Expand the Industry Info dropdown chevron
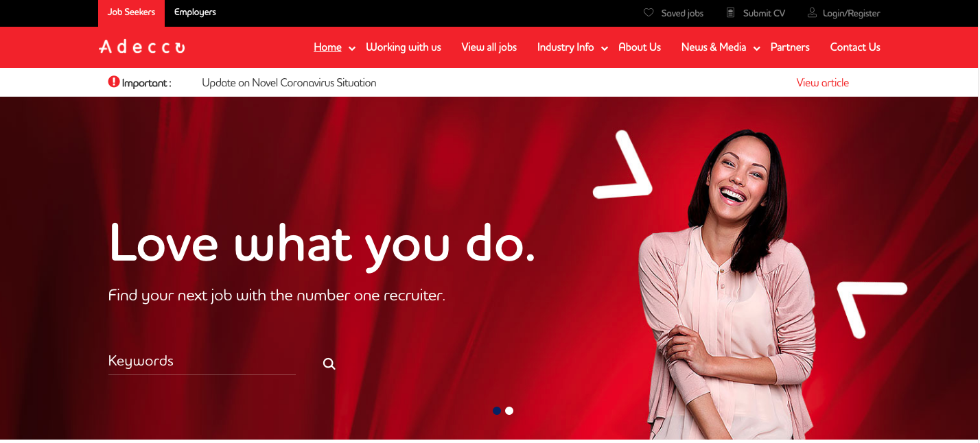This screenshot has height=443, width=980. coord(605,48)
